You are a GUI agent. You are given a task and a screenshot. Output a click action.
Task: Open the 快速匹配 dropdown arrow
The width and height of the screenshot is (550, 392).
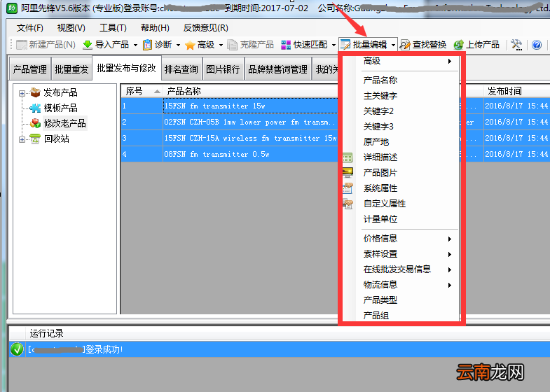pos(334,45)
